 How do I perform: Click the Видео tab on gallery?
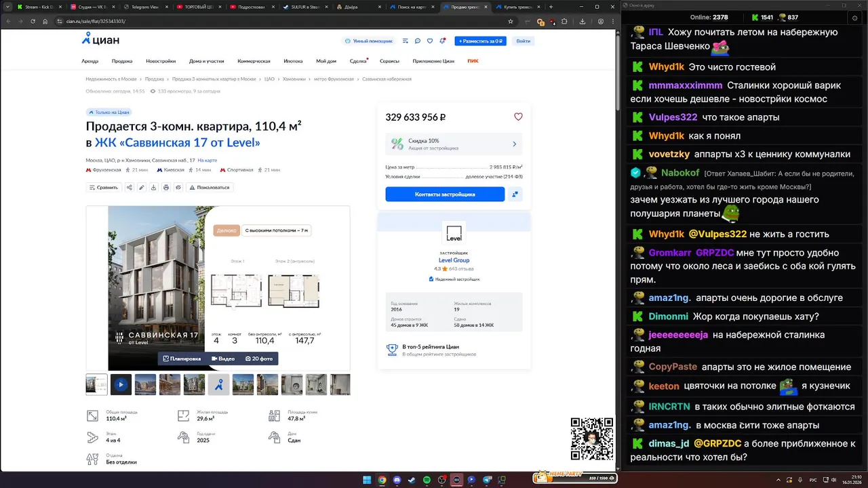[223, 359]
